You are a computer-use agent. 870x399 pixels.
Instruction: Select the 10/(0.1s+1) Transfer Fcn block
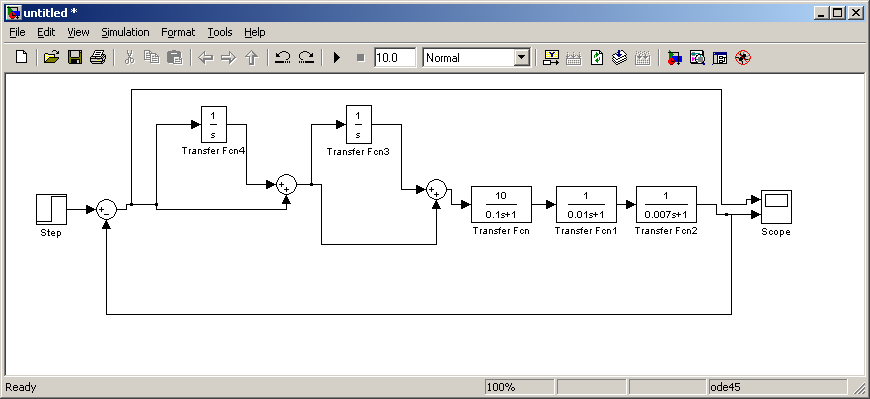501,205
